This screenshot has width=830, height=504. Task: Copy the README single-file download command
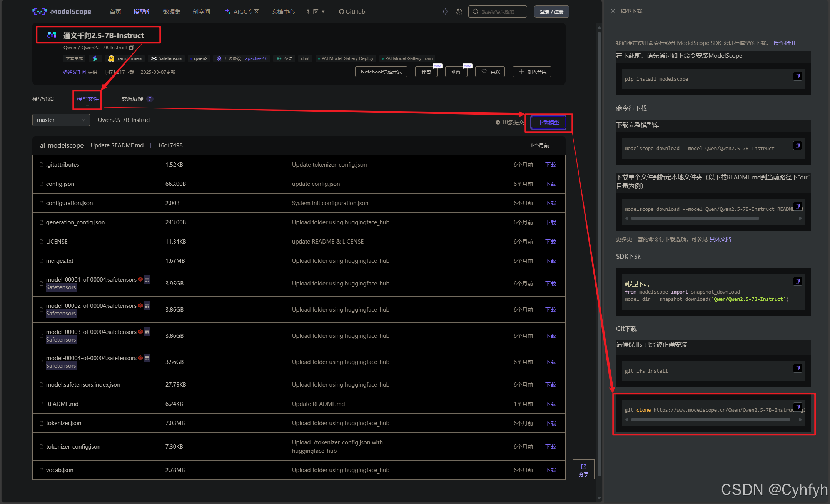(x=798, y=206)
